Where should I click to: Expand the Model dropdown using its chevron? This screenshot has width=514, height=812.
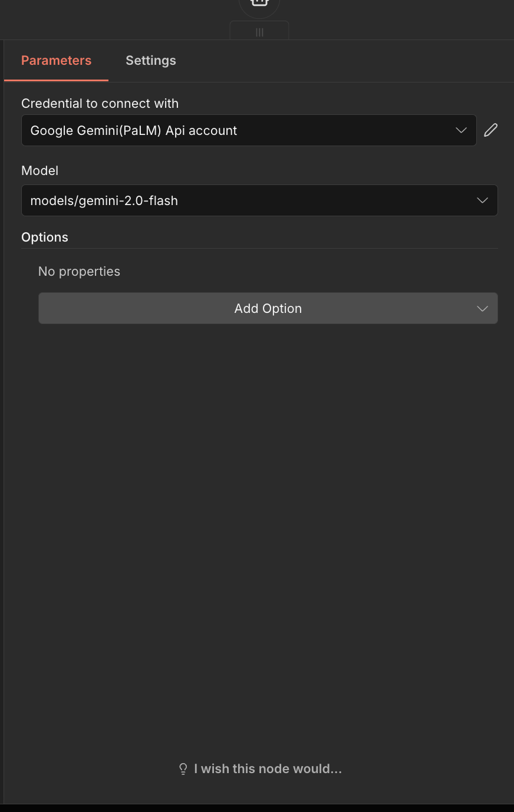(482, 200)
